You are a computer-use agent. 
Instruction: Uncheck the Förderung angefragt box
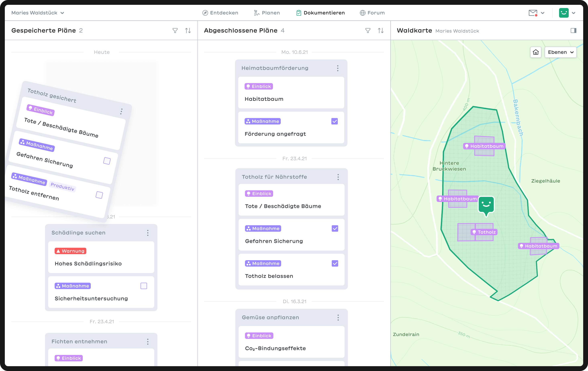[335, 121]
